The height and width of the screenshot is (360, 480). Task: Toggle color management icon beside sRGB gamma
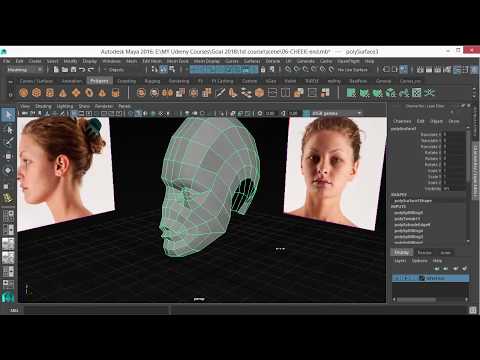coord(307,113)
